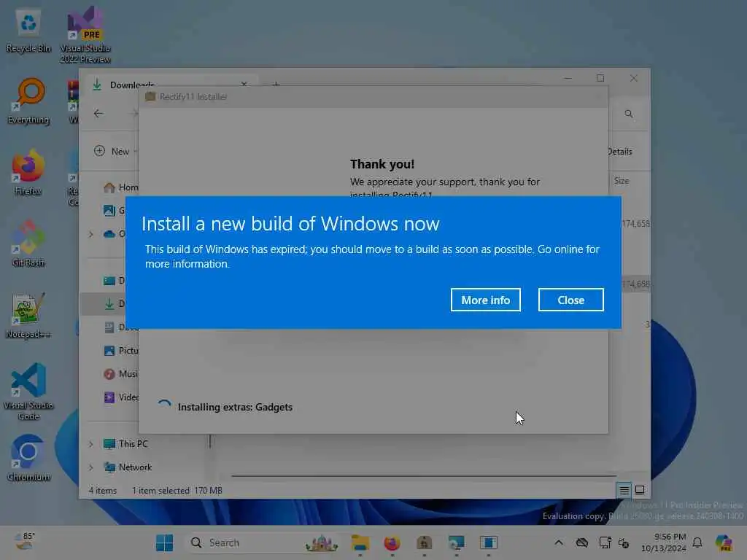Select Pictures in the navigation pane
This screenshot has height=560, width=747.
coord(120,351)
